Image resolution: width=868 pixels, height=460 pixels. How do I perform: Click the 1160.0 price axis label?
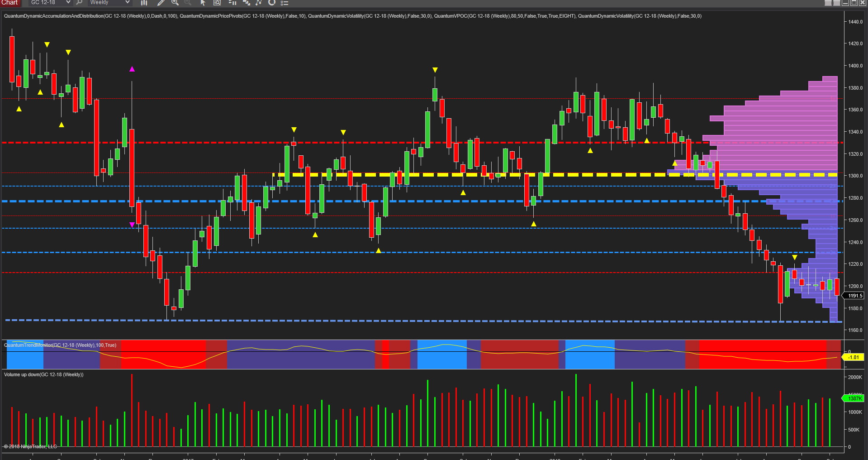(x=855, y=330)
